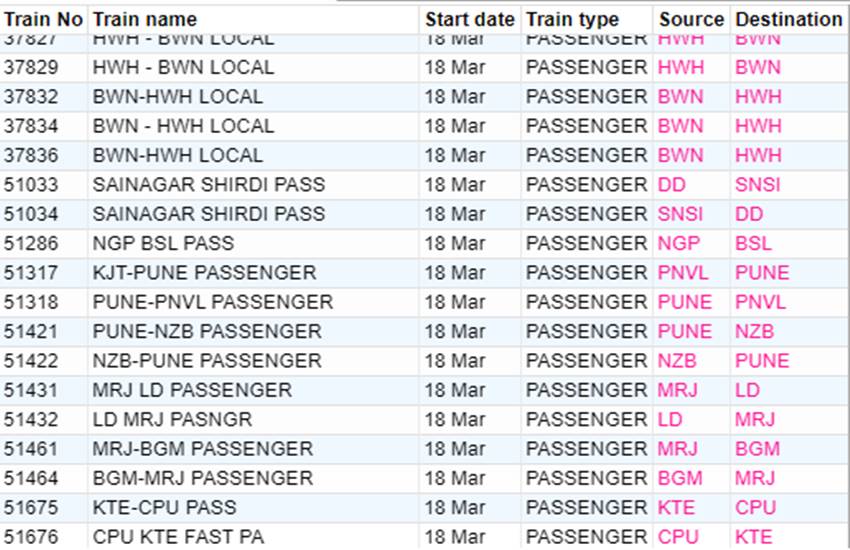This screenshot has height=550, width=850.
Task: Open SNSI source link for train 51034
Action: coord(680,214)
